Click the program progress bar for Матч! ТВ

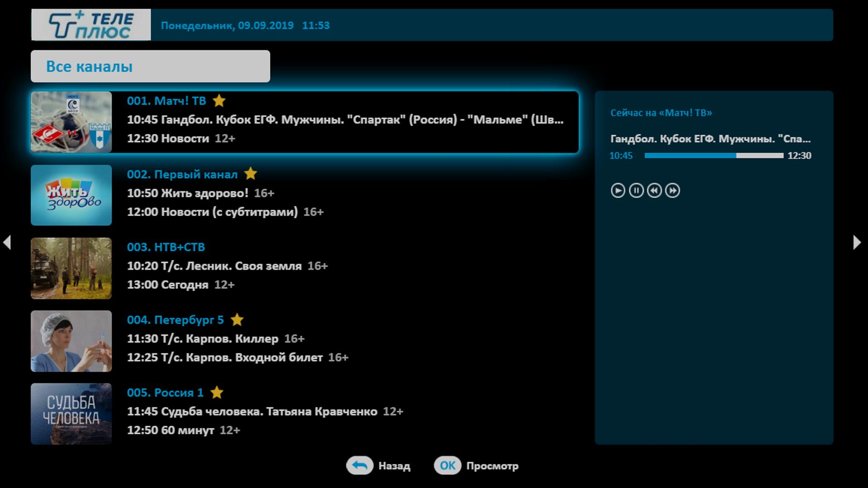coord(714,155)
